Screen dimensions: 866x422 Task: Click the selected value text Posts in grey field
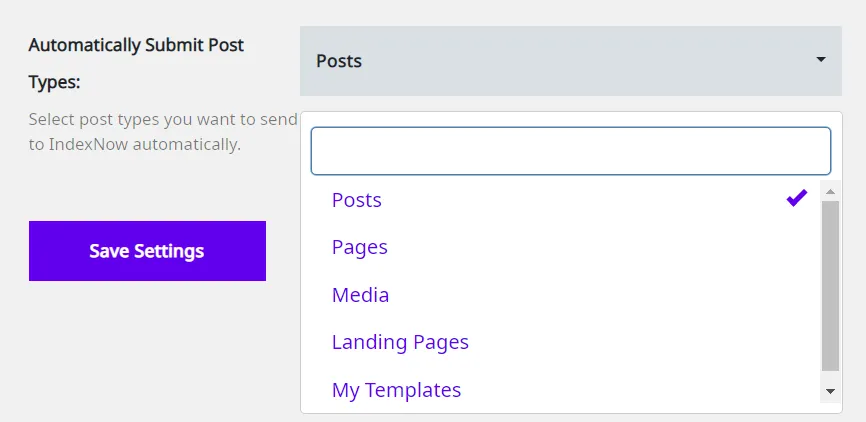pos(339,61)
